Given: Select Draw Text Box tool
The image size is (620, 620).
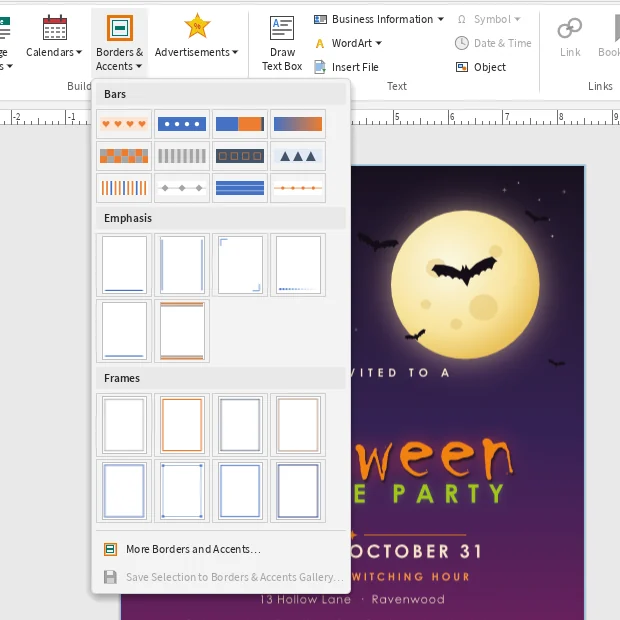Looking at the screenshot, I should pos(282,43).
